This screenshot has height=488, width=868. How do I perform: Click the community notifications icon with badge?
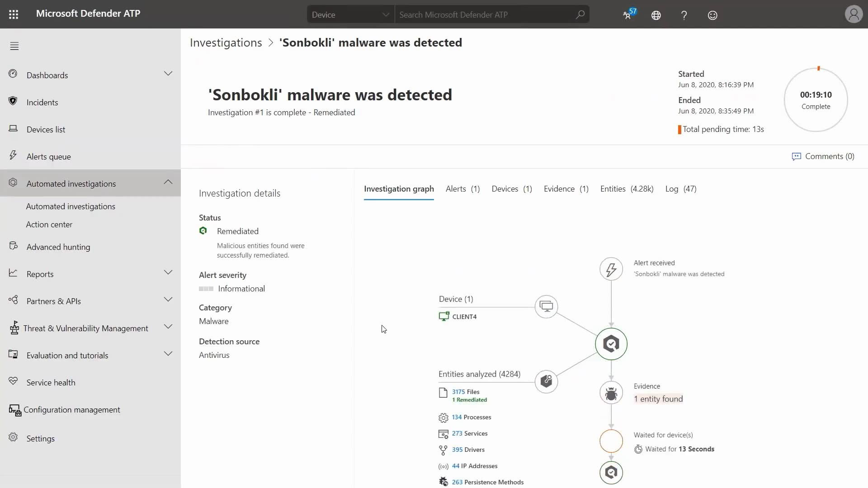click(x=628, y=15)
